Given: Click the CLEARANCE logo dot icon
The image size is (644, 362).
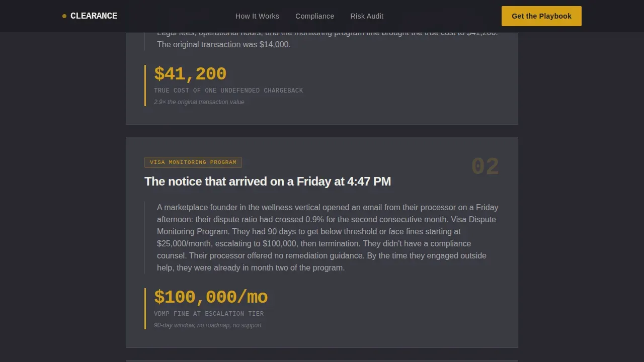Looking at the screenshot, I should tap(64, 16).
